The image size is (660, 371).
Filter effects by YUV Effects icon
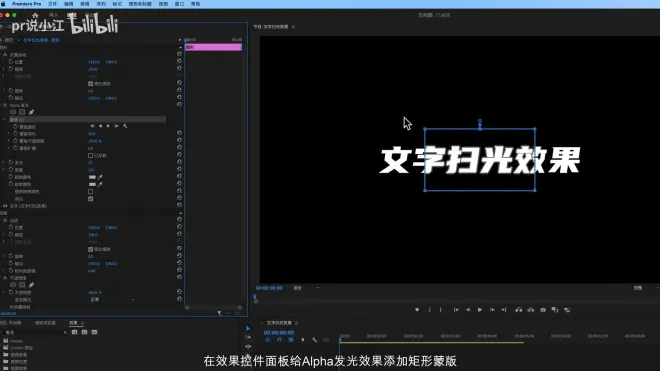tap(94, 332)
